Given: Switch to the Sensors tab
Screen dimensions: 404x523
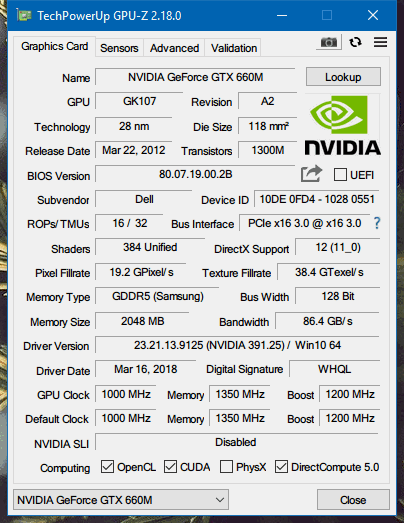Looking at the screenshot, I should [x=119, y=48].
